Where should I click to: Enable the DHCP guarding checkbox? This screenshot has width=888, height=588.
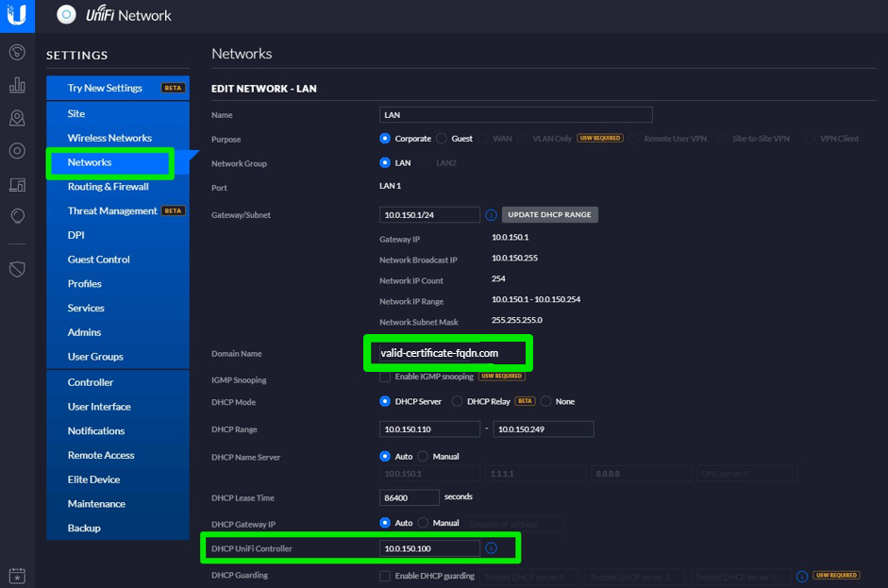(385, 576)
